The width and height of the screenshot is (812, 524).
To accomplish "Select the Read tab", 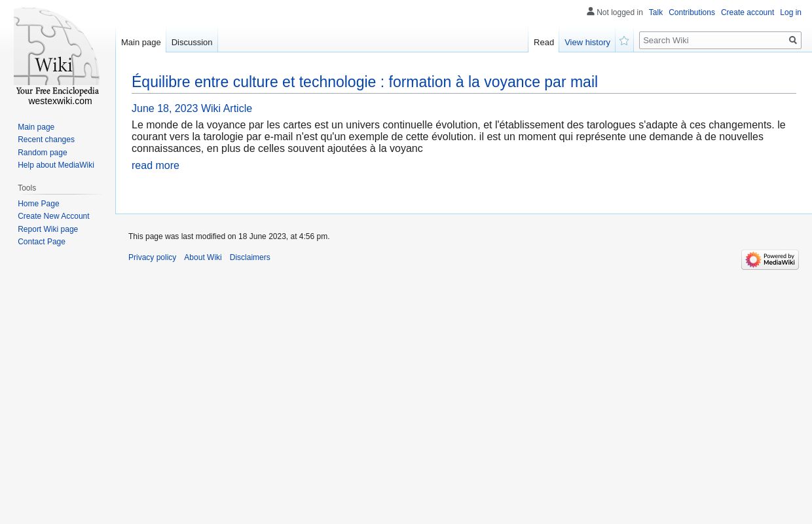I will [x=544, y=42].
